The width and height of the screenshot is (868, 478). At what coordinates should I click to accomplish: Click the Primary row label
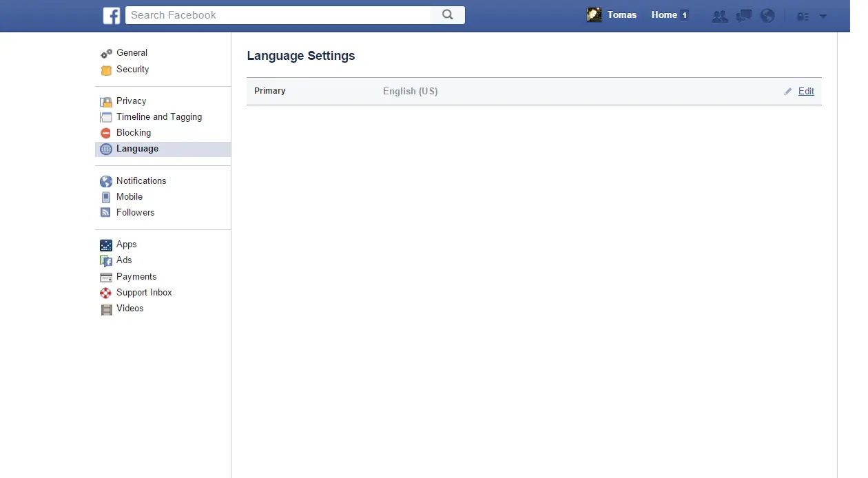point(270,91)
